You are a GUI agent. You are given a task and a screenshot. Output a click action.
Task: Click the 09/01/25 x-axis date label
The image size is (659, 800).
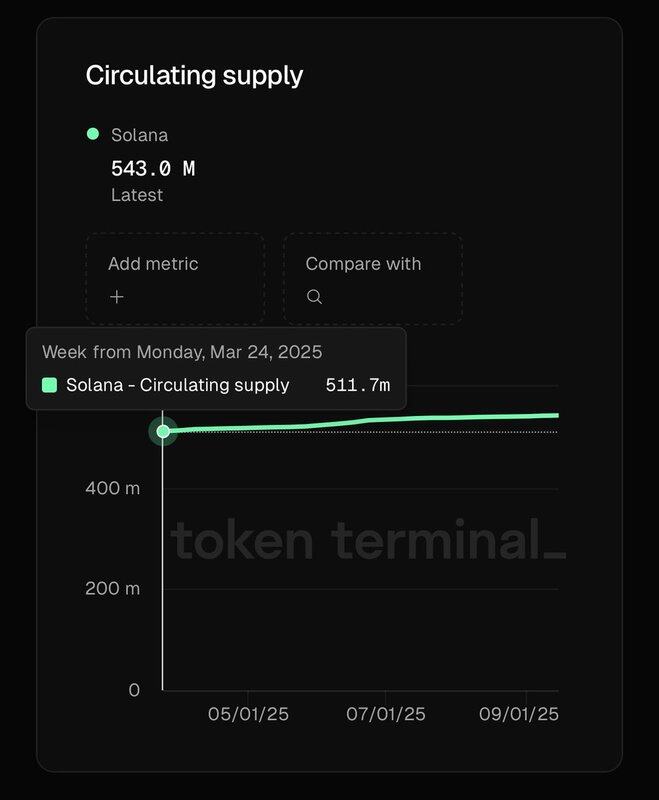(x=519, y=714)
